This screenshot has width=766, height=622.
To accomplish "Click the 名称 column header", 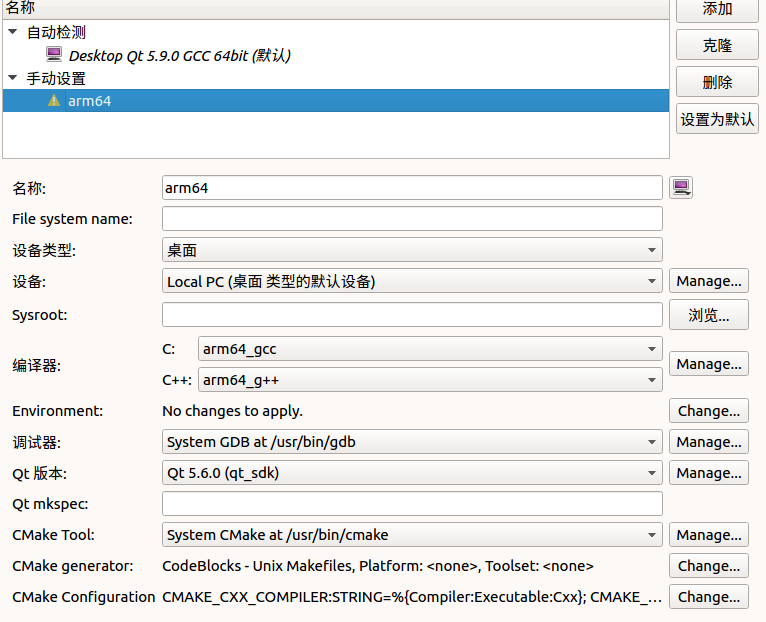I will tap(336, 8).
